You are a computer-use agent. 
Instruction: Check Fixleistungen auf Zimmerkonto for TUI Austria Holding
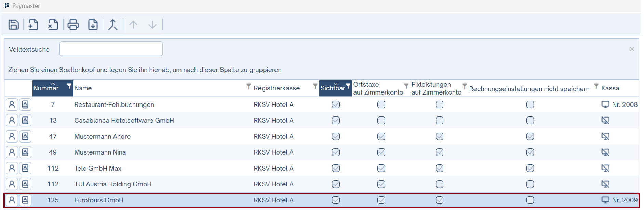click(440, 184)
